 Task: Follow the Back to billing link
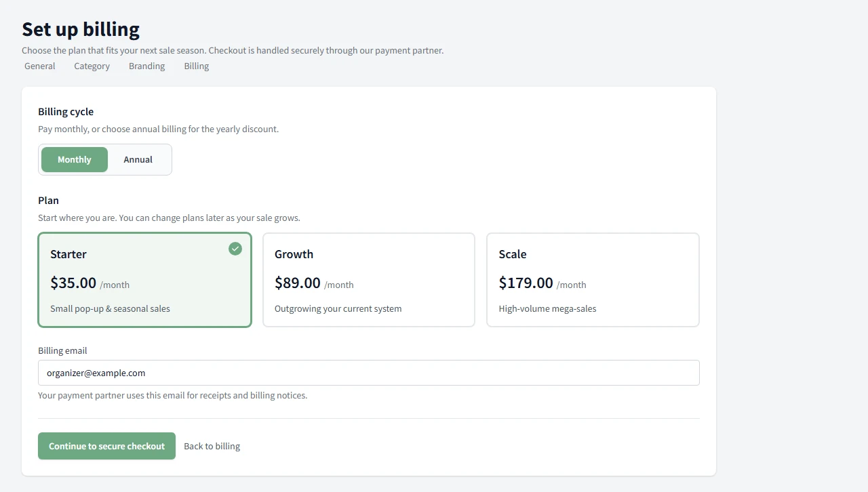pyautogui.click(x=212, y=446)
